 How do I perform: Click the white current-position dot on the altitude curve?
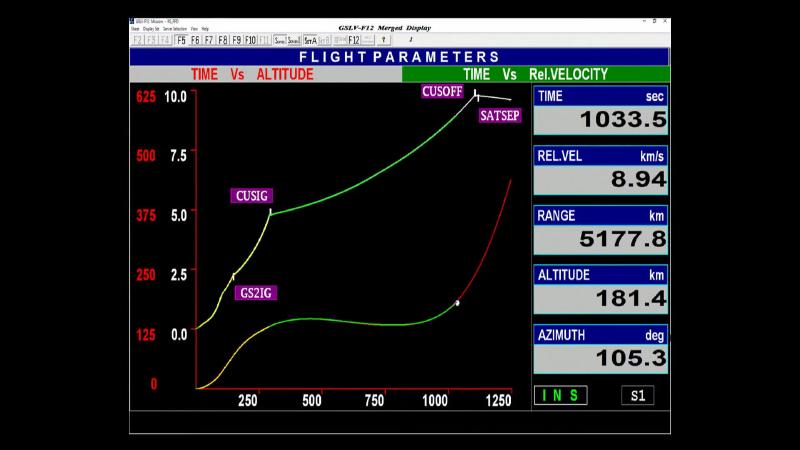pyautogui.click(x=457, y=303)
